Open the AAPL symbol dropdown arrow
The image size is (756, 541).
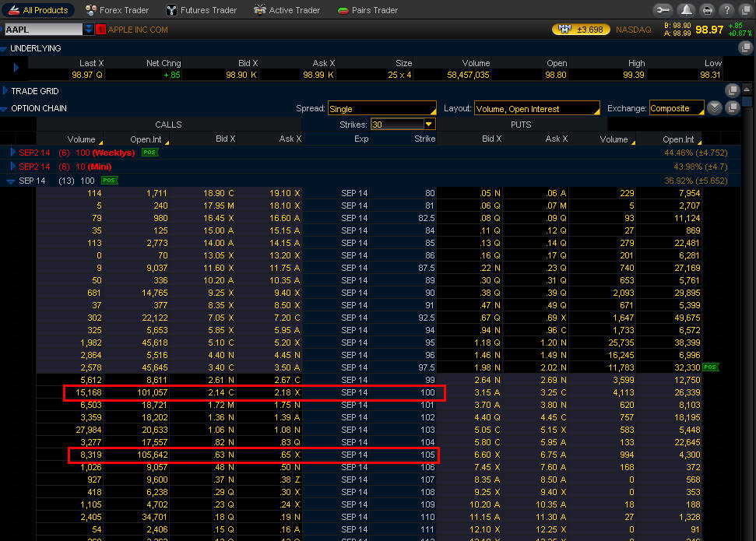[x=89, y=30]
